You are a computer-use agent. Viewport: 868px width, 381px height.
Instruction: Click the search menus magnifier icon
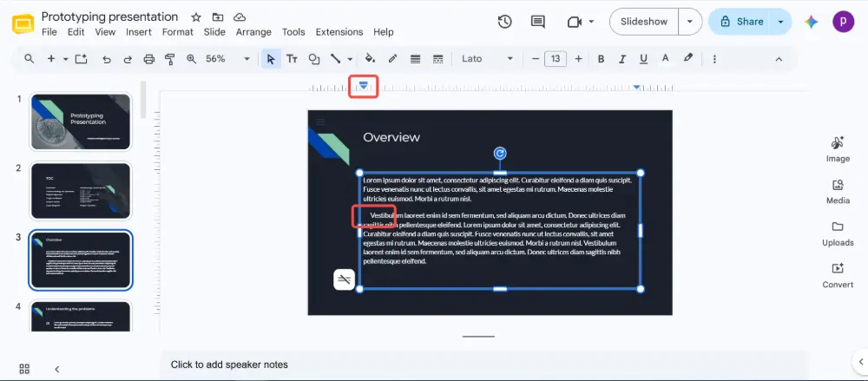coord(30,59)
